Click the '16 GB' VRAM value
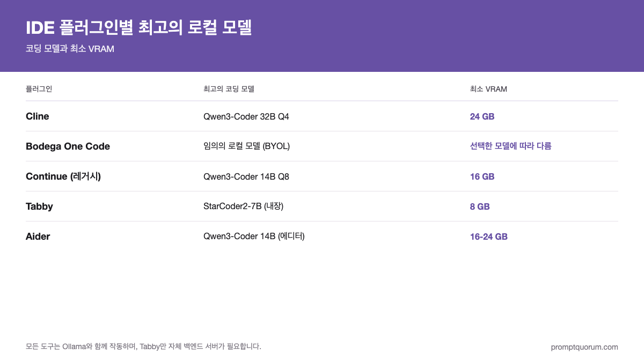 click(x=482, y=176)
